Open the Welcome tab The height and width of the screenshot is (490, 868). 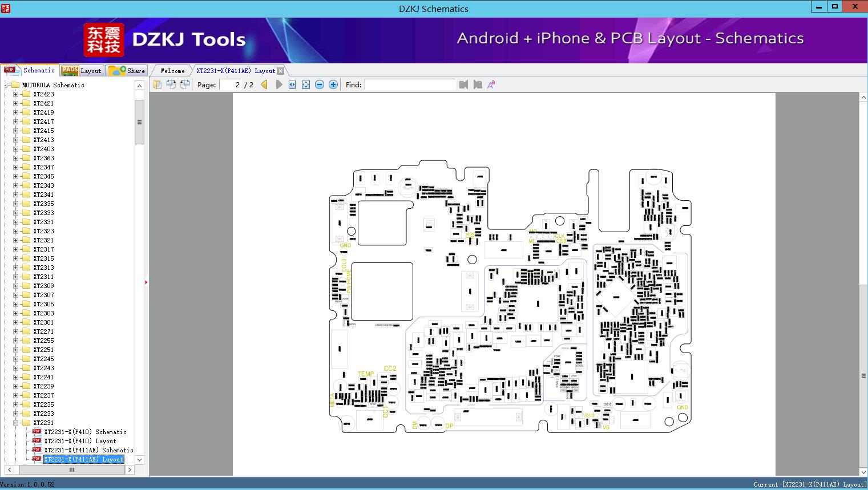click(x=171, y=70)
